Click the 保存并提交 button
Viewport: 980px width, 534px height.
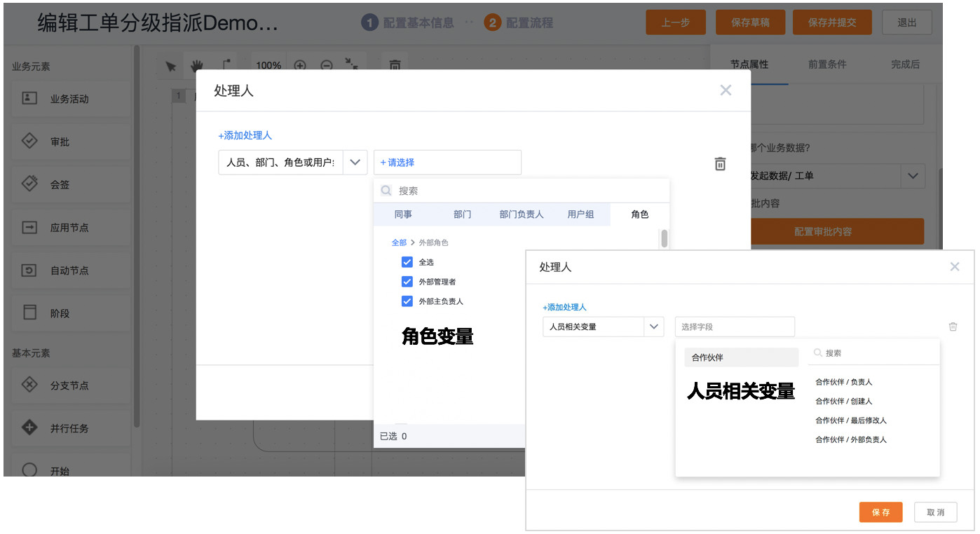[832, 22]
